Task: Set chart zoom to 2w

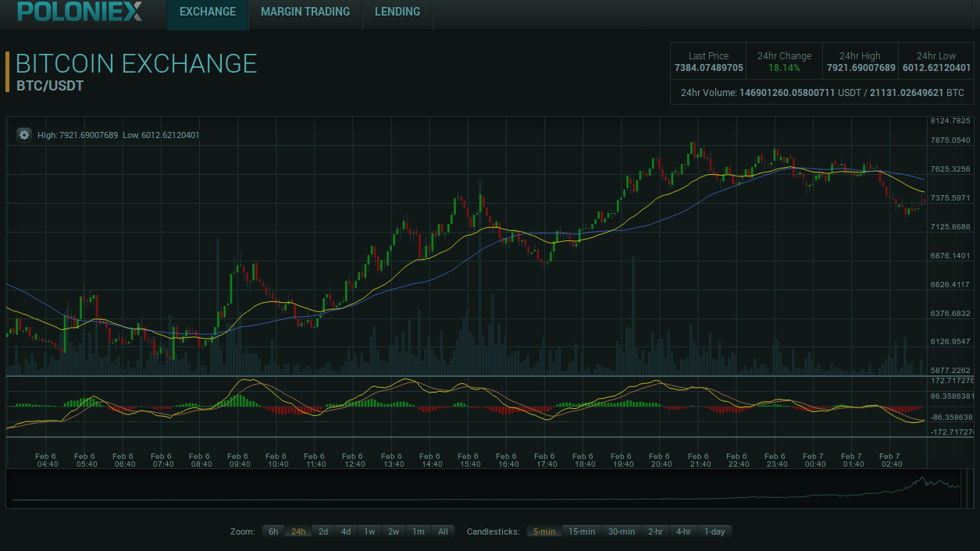Action: pos(394,531)
